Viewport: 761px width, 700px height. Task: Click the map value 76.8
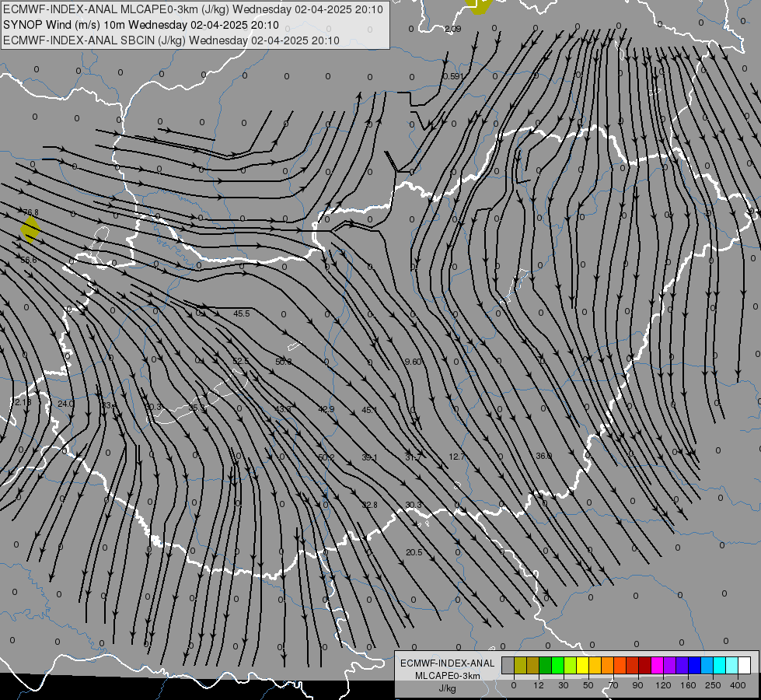coord(30,212)
